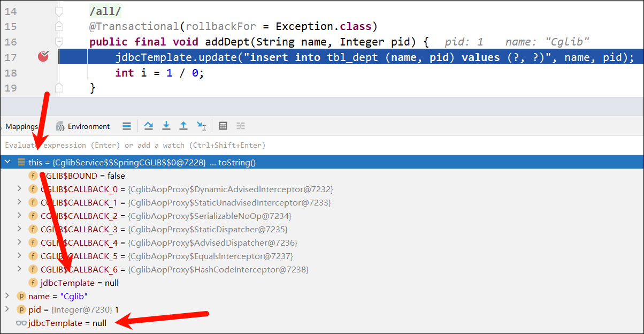Collapse the code fold marker on line 16
This screenshot has height=334, width=644.
point(59,42)
